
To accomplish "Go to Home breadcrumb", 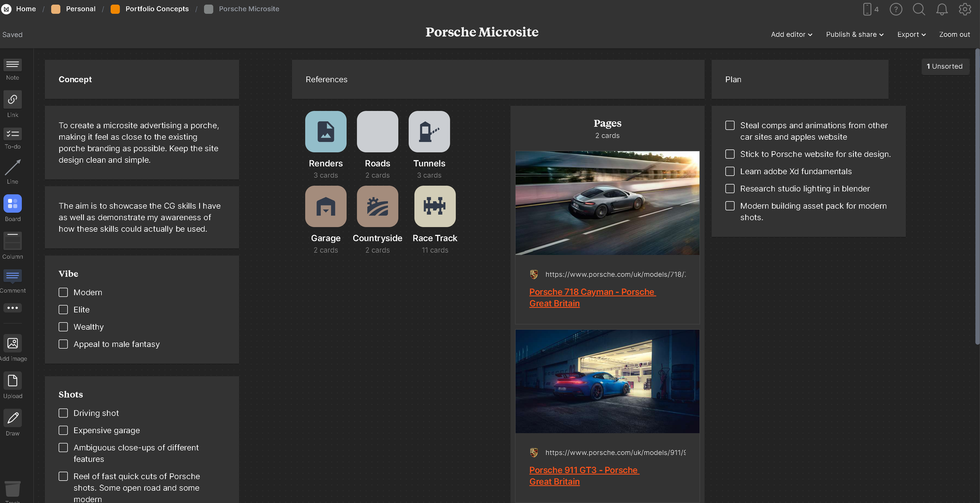I will point(26,9).
